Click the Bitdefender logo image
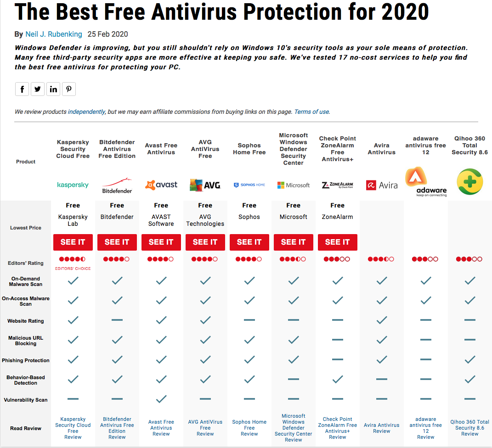Viewport: 492px width, 448px height. [117, 185]
